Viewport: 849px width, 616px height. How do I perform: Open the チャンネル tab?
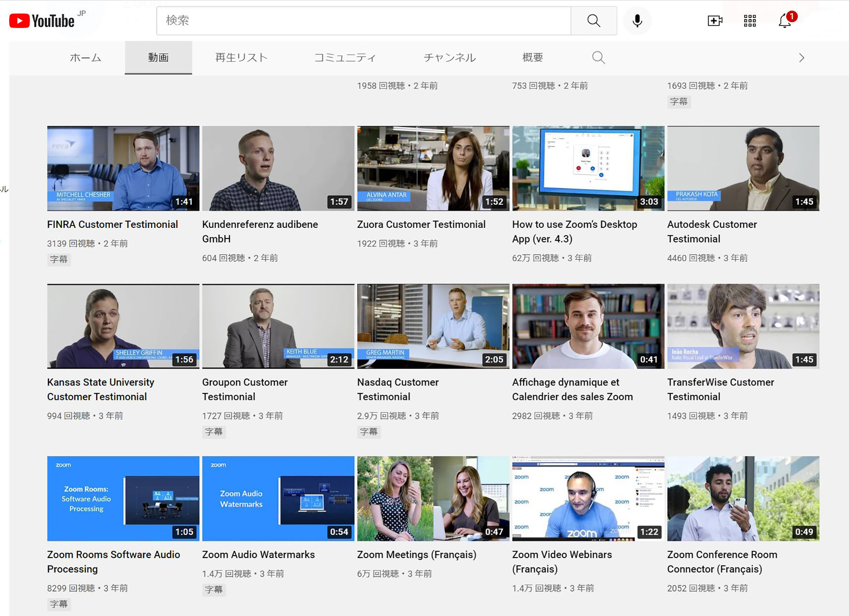[450, 58]
